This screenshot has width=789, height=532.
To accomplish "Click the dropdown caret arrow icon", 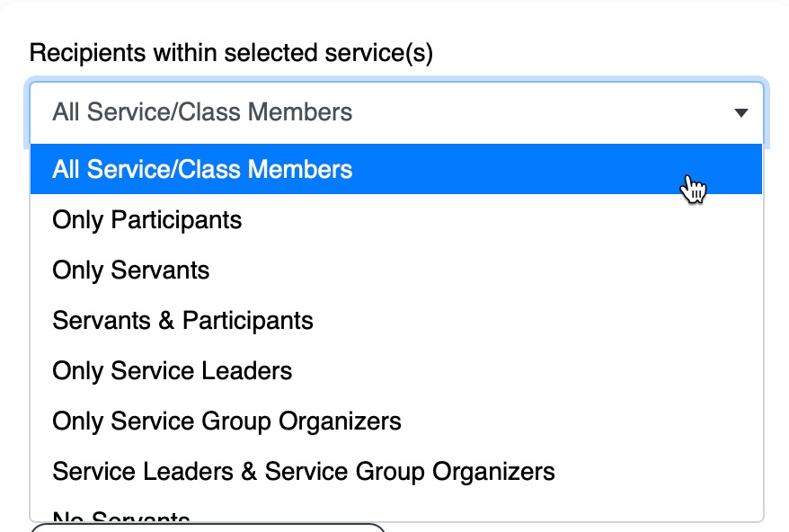I will tap(741, 113).
